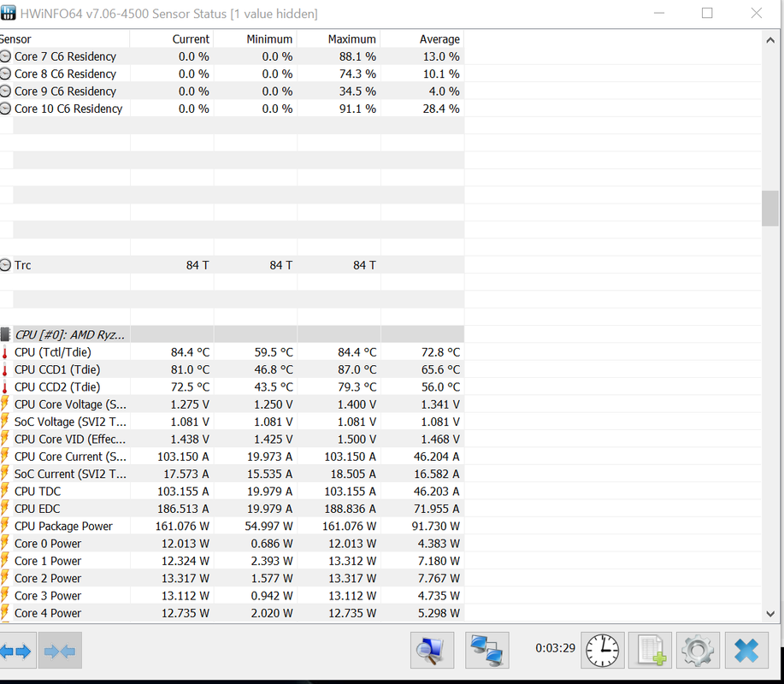Select the Core 1 Power row
This screenshot has width=784, height=684.
point(232,561)
